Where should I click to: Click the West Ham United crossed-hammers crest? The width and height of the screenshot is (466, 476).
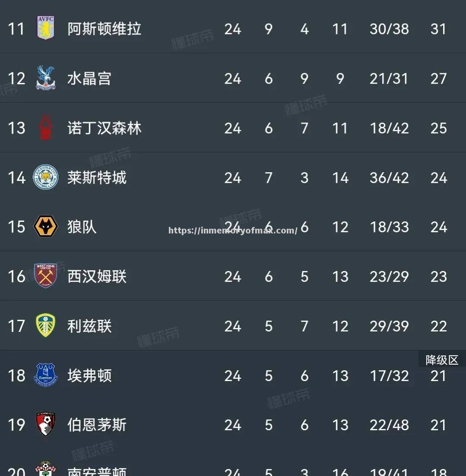tap(45, 277)
